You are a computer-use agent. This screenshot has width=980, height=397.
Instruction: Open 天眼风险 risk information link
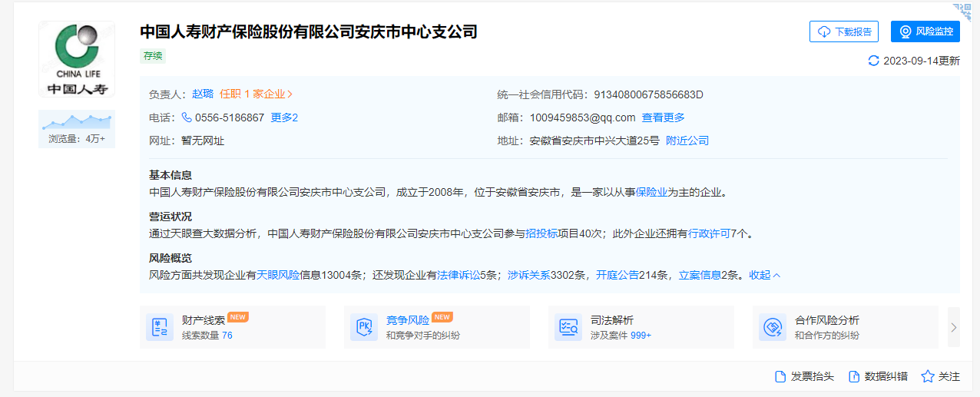click(x=278, y=275)
